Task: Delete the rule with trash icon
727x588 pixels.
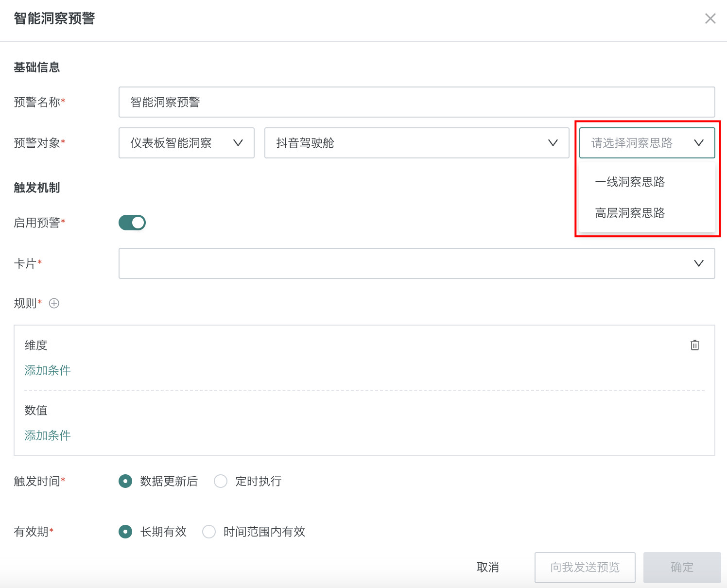Action: click(x=694, y=345)
